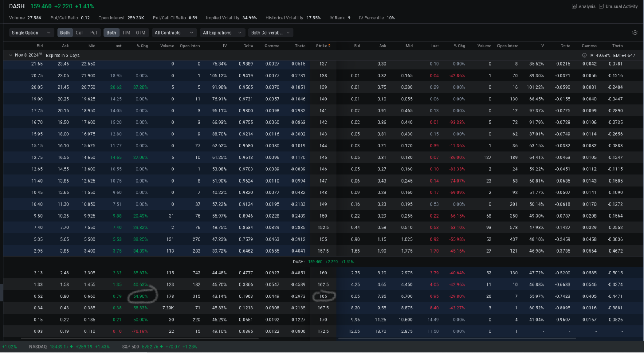Click the Implied Volatility 34.99% stat
The width and height of the screenshot is (644, 353).
point(231,18)
